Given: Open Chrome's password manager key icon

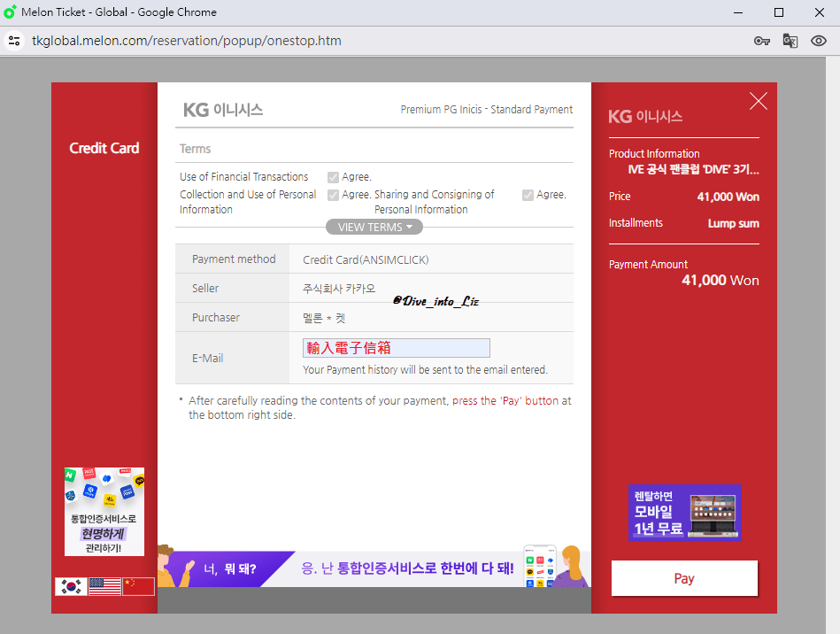Looking at the screenshot, I should 762,41.
